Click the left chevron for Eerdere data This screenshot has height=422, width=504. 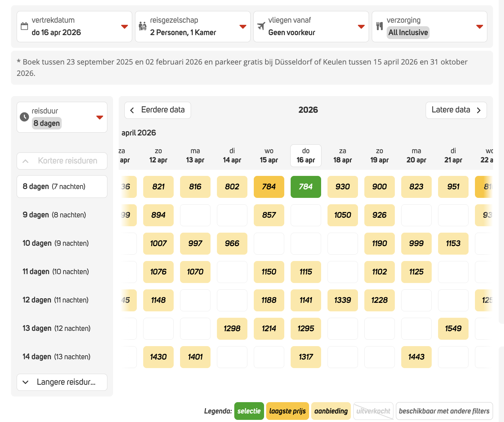(x=132, y=110)
